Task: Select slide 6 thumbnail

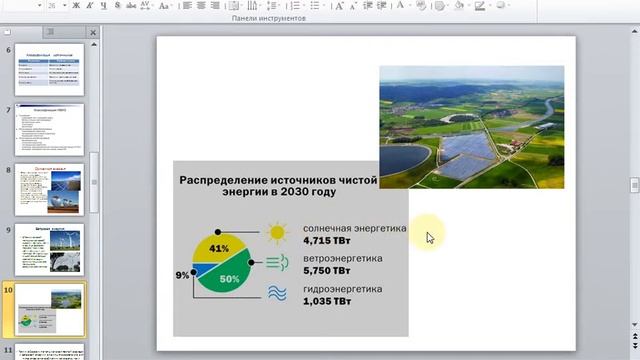Action: tap(49, 70)
